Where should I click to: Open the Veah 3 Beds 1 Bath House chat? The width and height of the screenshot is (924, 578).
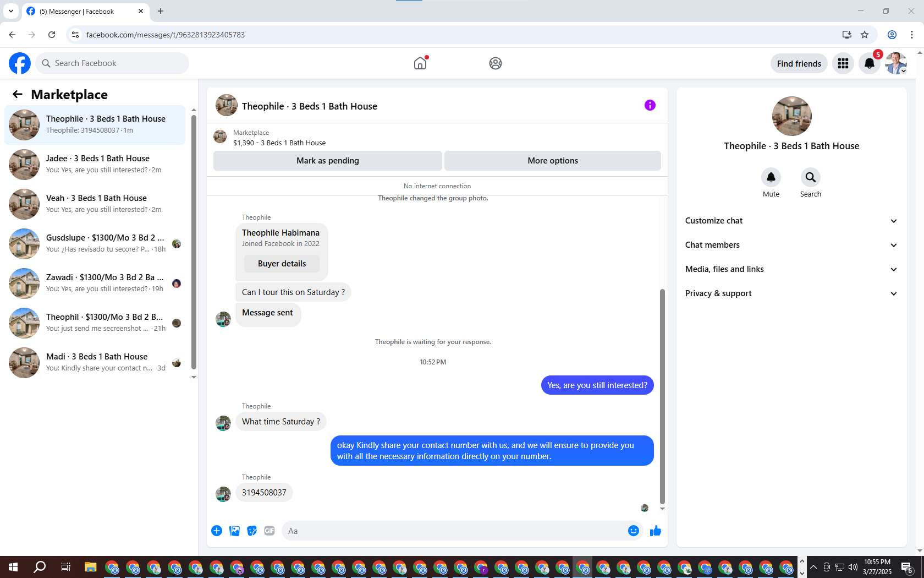coord(95,204)
